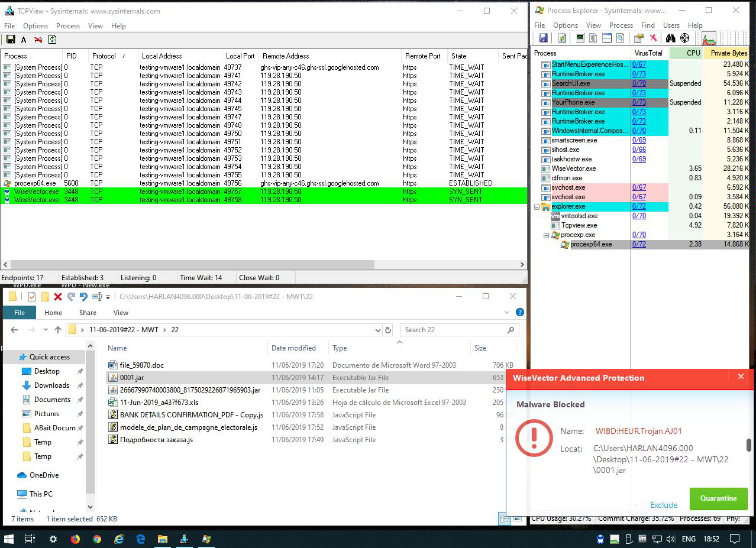
Task: Click the crosshair Find Window's Process icon
Action: pyautogui.click(x=684, y=38)
